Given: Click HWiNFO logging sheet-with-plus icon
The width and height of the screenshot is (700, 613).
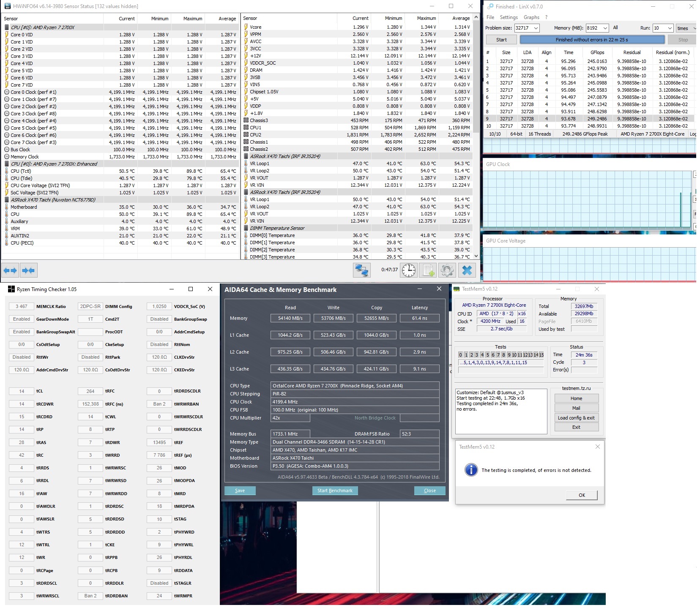Looking at the screenshot, I should 428,270.
